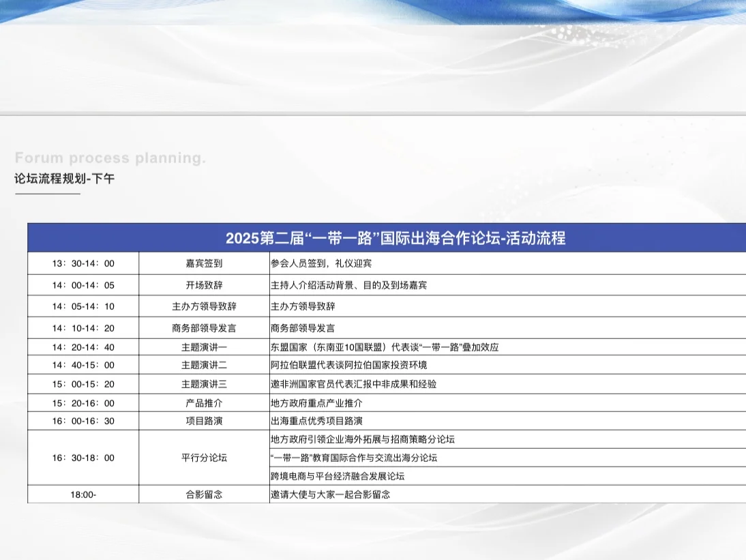Select the cell '嘉宾签到'
746x560 pixels.
point(204,263)
